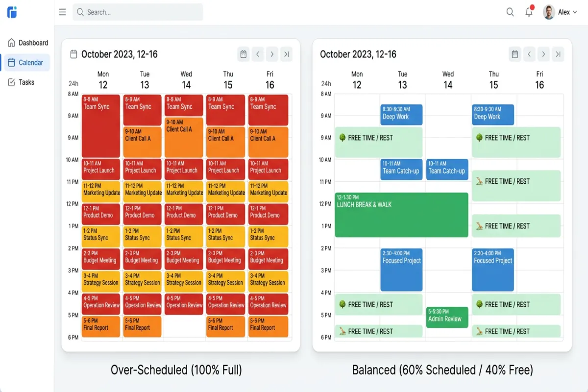Click the search magnifier icon in the header
The image size is (588, 392).
[x=510, y=12]
